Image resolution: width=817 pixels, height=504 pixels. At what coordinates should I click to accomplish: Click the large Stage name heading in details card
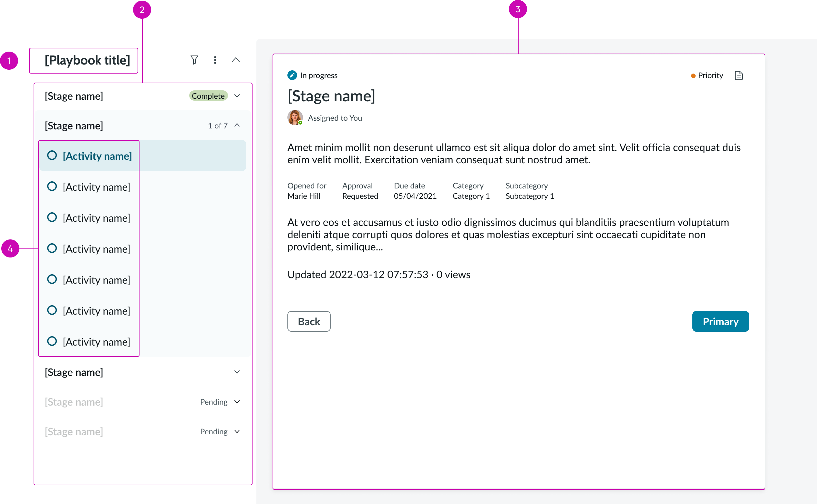point(331,96)
